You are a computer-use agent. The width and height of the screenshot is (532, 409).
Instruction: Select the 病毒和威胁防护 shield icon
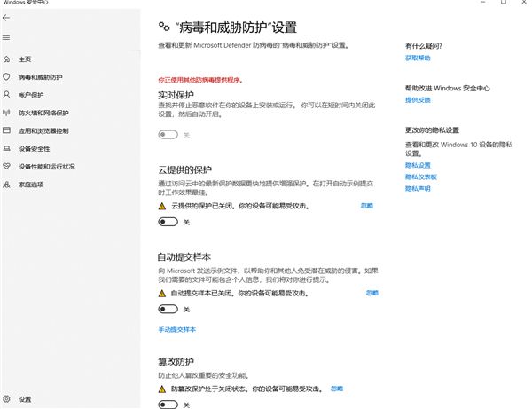tap(7, 77)
